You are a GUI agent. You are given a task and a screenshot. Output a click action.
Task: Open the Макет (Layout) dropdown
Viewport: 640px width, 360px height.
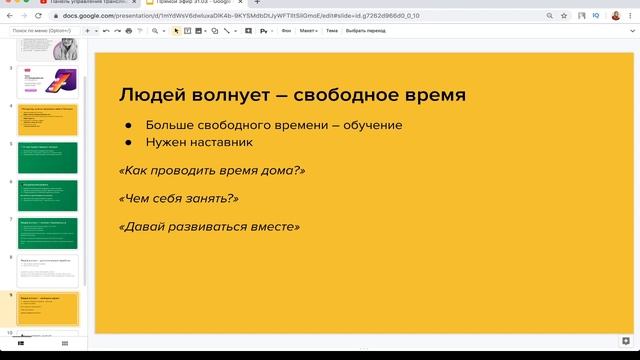tap(309, 31)
